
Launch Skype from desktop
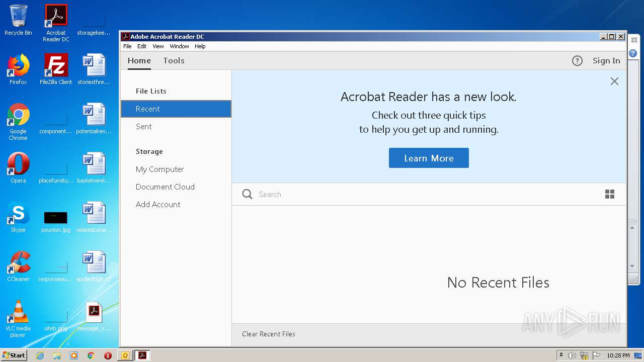pos(18,217)
